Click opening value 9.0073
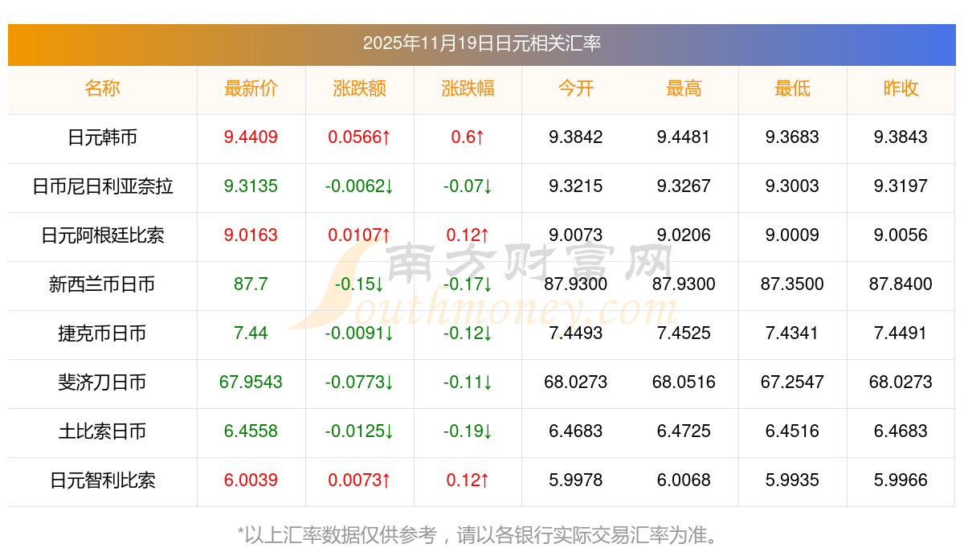964x560 pixels. 576,235
